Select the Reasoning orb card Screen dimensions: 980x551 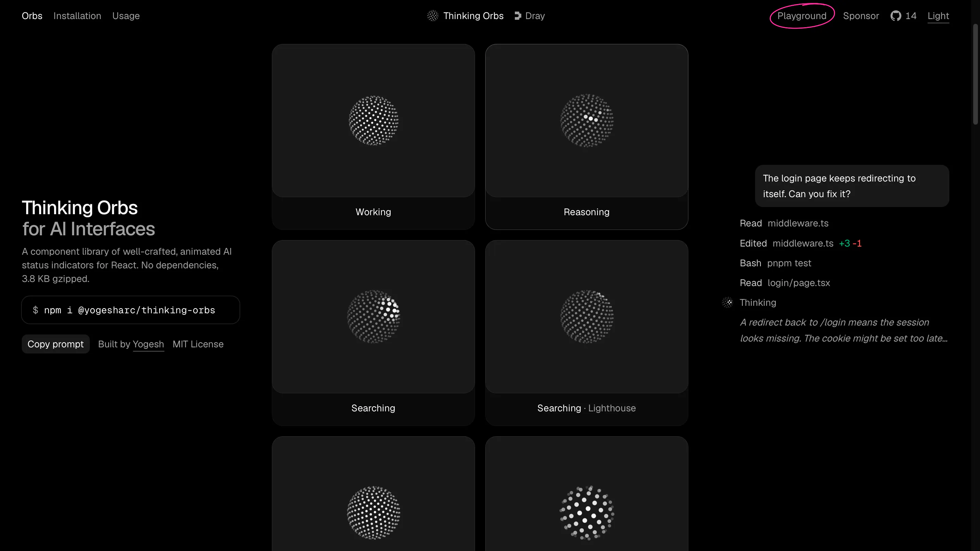click(x=586, y=136)
